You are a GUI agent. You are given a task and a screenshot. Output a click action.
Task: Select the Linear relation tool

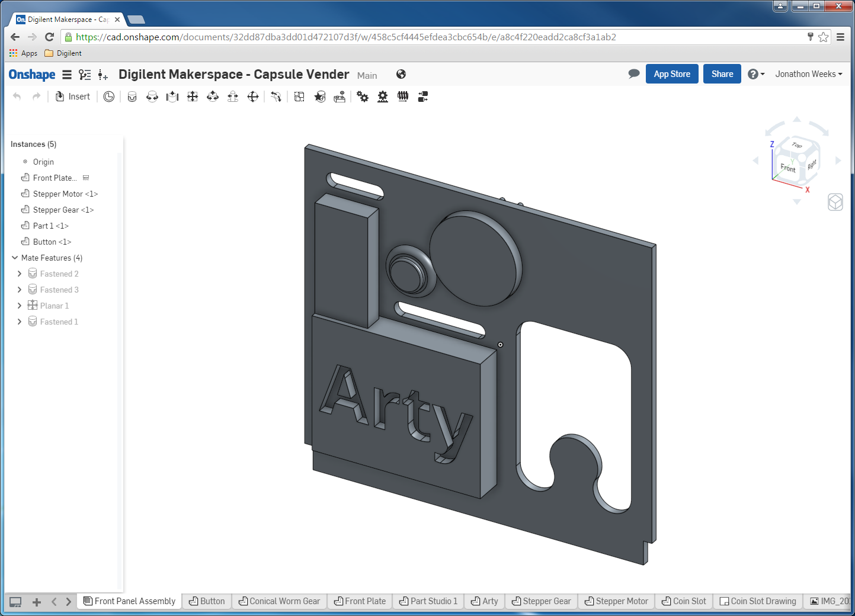423,97
